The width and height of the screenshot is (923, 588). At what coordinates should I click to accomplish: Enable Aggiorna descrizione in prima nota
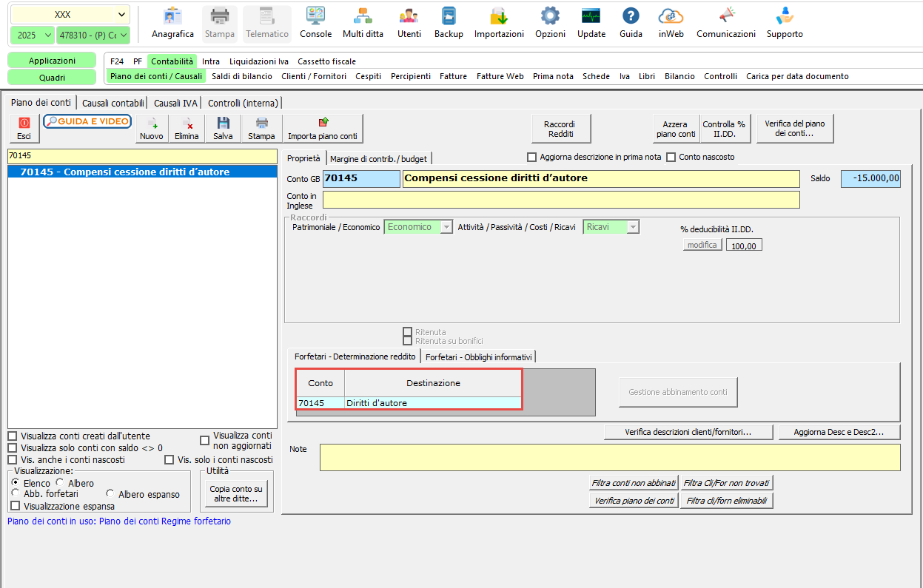[531, 157]
